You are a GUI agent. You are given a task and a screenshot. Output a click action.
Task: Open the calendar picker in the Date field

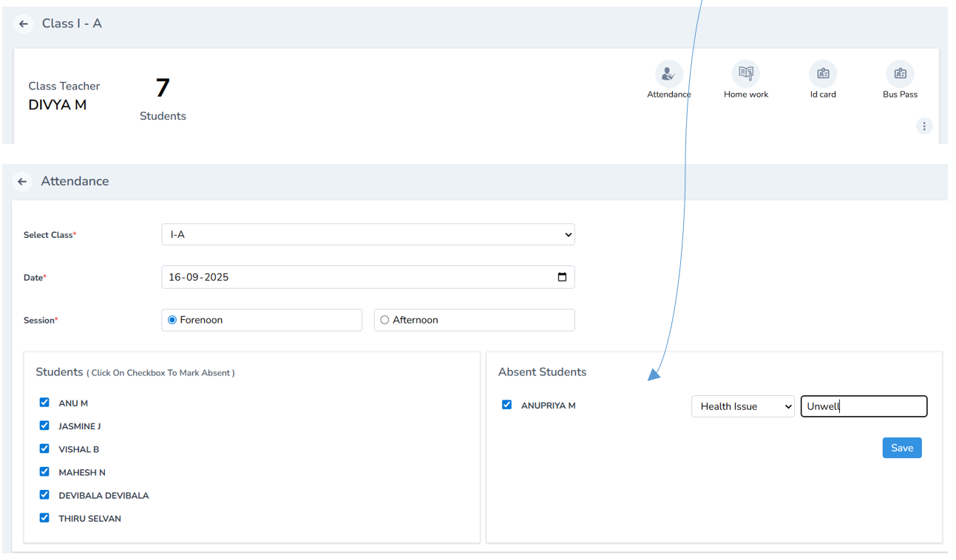click(x=562, y=277)
